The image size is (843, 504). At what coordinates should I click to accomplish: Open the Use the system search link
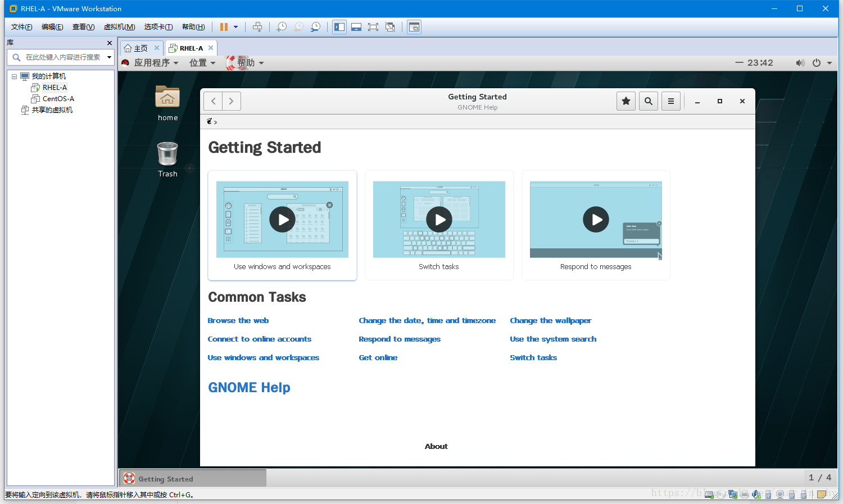tap(553, 339)
